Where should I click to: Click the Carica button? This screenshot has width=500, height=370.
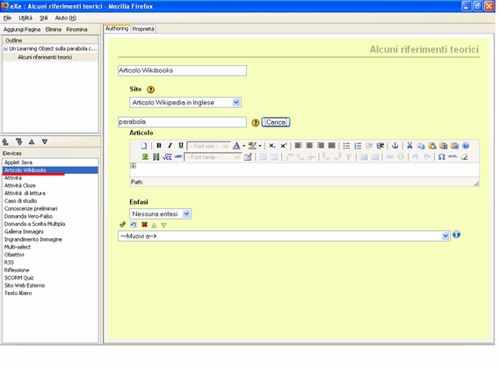click(276, 122)
